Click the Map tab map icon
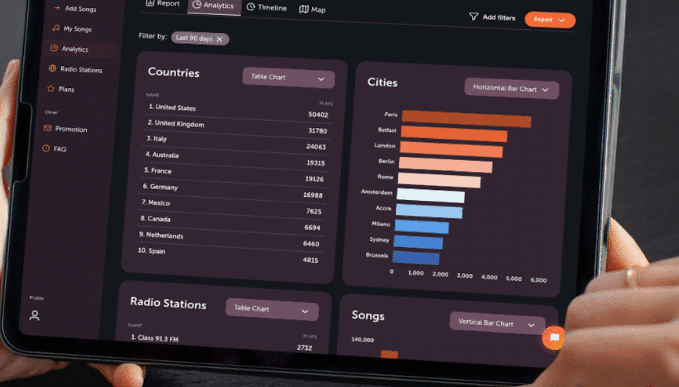 304,9
